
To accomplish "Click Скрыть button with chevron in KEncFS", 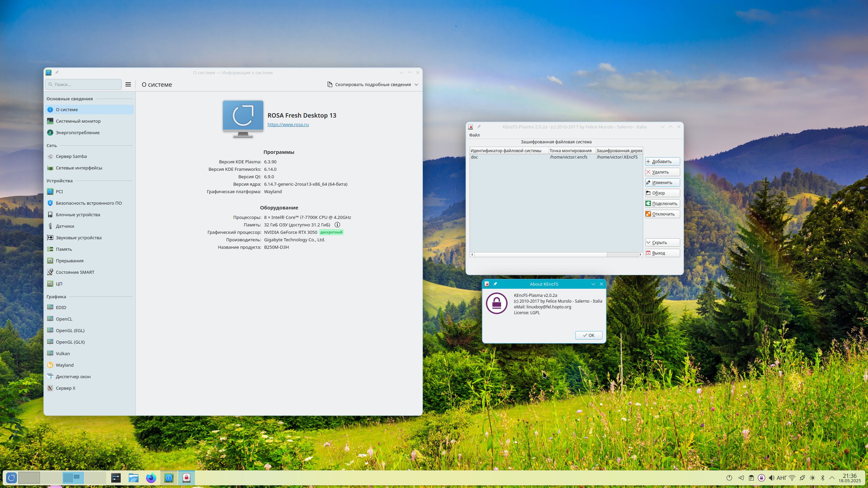I will [662, 242].
